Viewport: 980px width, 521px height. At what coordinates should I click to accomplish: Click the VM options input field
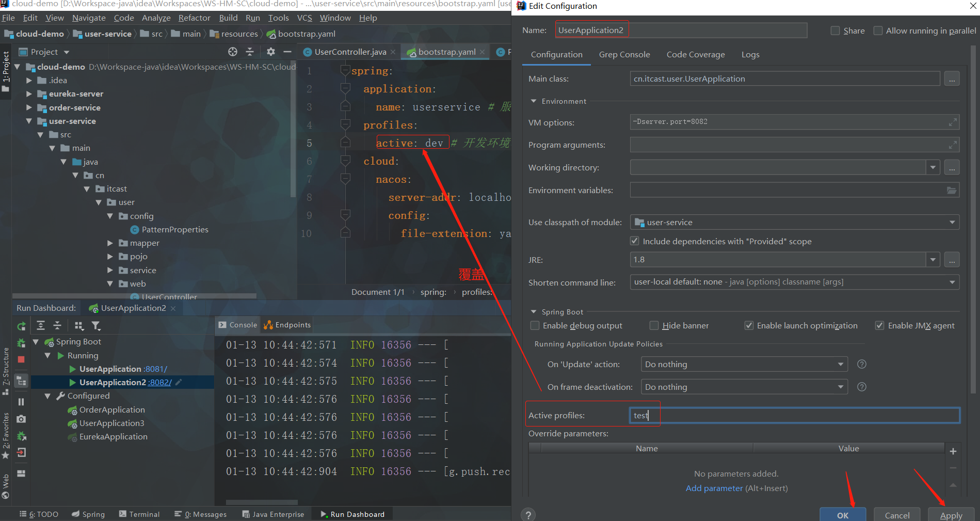click(x=795, y=122)
